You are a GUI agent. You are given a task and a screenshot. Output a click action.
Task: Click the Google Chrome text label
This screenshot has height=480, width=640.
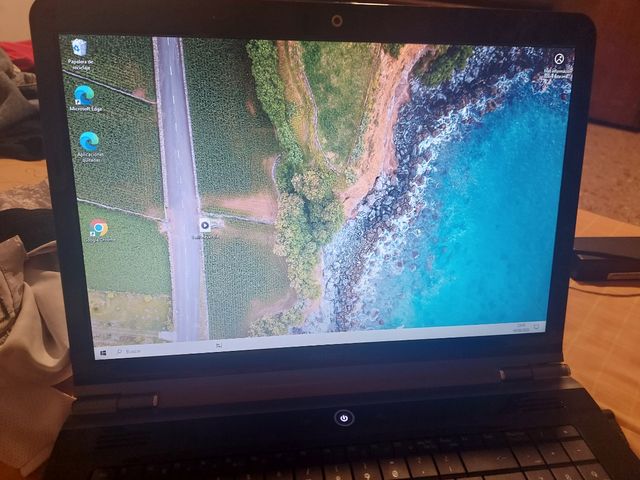click(x=100, y=240)
